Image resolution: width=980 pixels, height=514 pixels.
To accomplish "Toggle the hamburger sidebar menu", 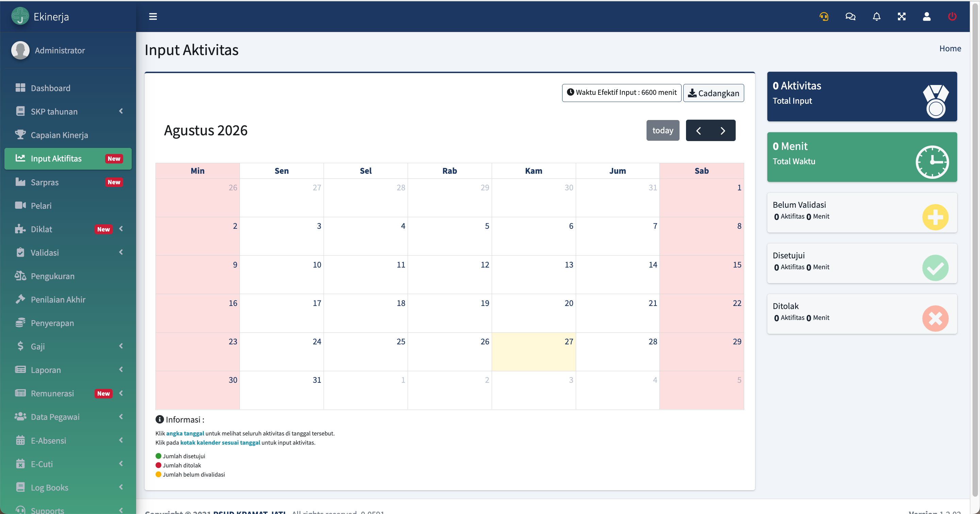I will 153,16.
